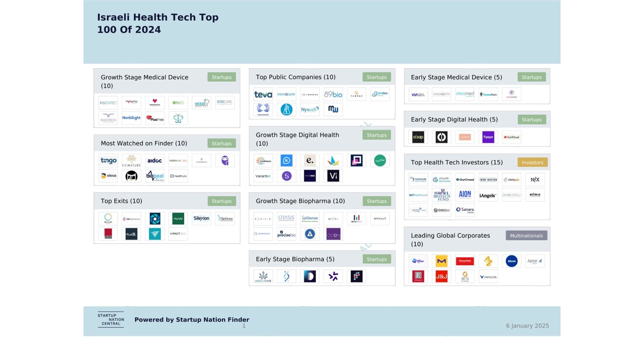The image size is (644, 337).
Task: Click 'Top Health Tech Investors (15)' heading
Action: click(x=456, y=162)
